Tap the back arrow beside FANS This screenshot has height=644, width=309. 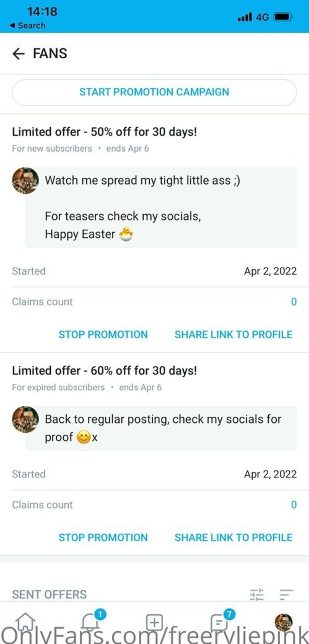pos(19,53)
